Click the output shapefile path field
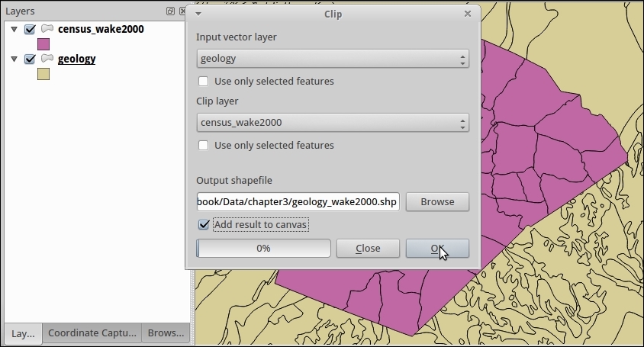Viewport: 644px width, 347px height. pos(298,201)
